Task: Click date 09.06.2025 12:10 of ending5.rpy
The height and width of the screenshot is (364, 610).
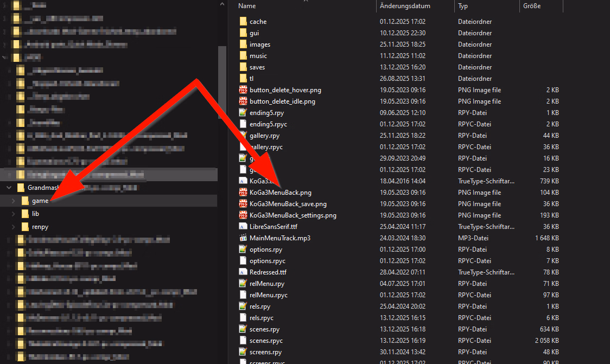Action: [x=403, y=112]
